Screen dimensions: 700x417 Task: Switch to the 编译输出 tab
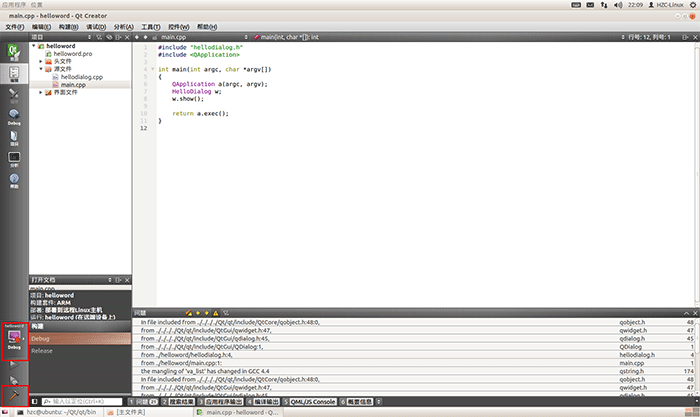click(263, 401)
